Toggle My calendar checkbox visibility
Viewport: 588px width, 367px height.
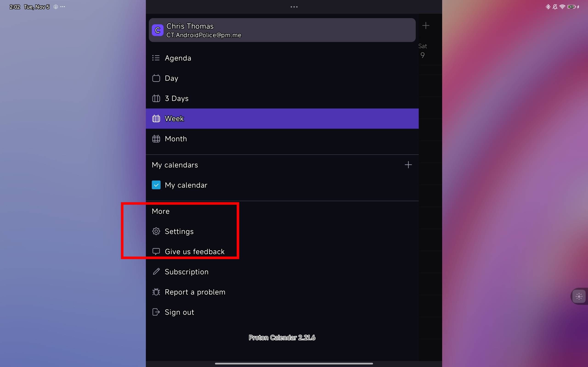coord(156,185)
